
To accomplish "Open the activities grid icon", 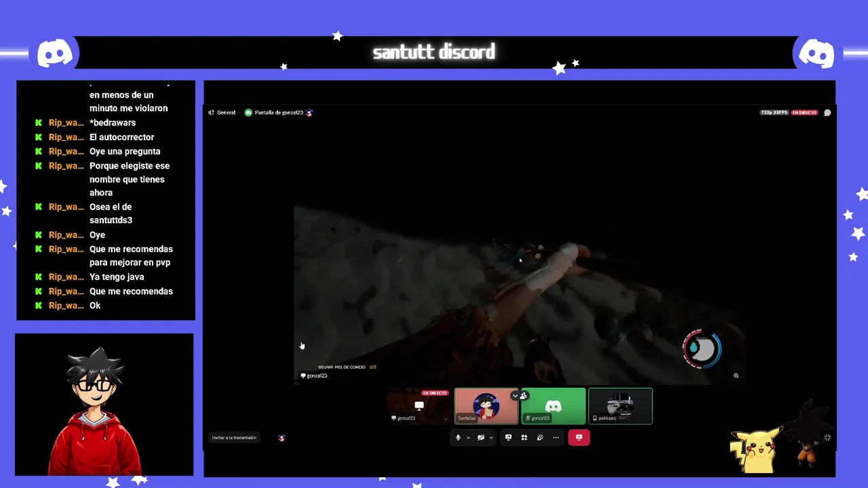I will [524, 438].
